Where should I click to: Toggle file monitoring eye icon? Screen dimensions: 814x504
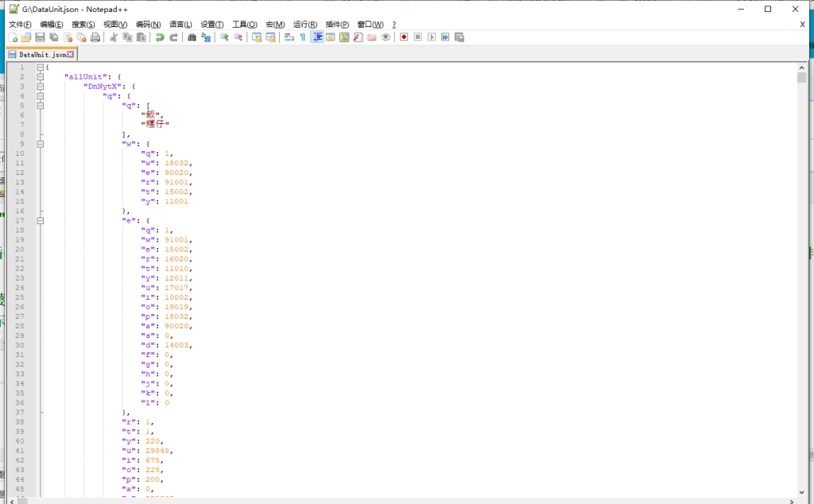pyautogui.click(x=386, y=37)
